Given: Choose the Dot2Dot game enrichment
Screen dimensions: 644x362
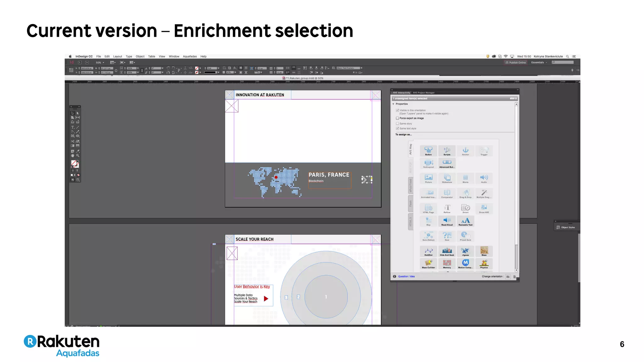Looking at the screenshot, I should coord(428,252).
